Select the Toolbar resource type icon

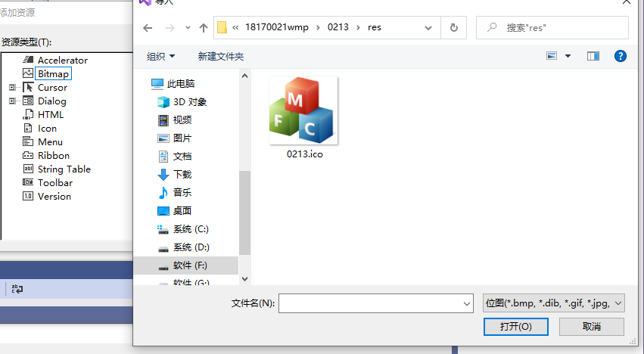click(28, 182)
